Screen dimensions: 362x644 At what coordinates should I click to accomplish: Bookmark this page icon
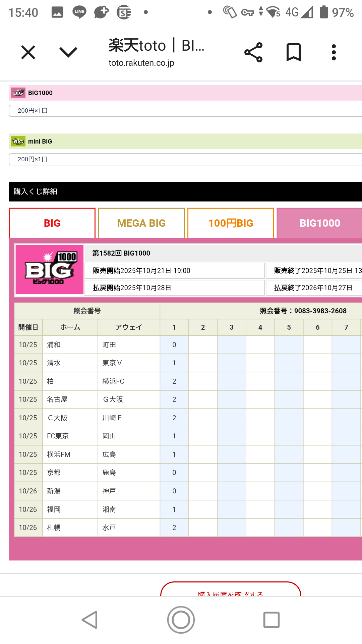tap(294, 53)
